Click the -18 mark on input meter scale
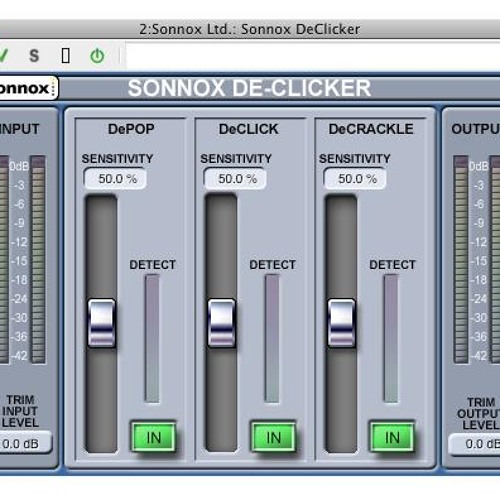This screenshot has width=500, height=500. [19, 280]
